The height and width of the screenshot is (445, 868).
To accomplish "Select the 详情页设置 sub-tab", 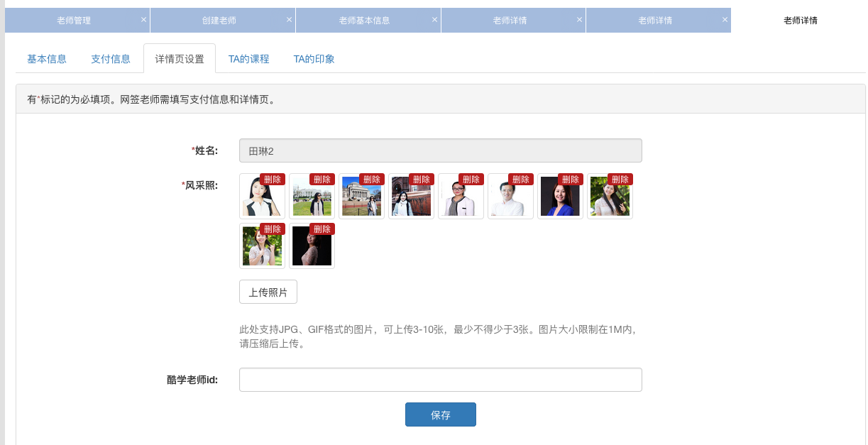I will coord(180,59).
